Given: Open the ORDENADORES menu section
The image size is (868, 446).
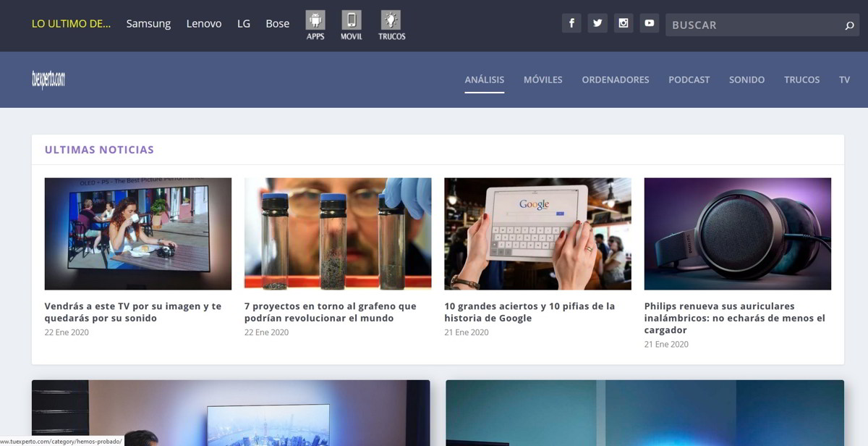Looking at the screenshot, I should click(x=616, y=80).
